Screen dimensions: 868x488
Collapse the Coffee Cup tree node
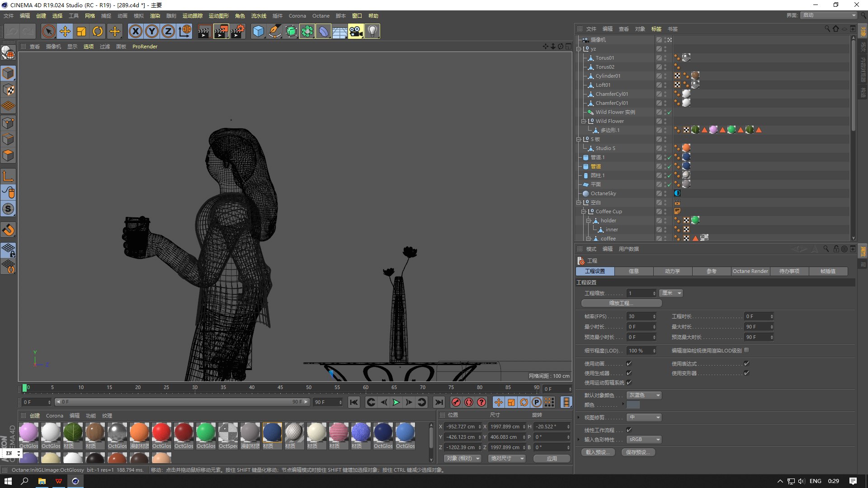coord(584,211)
